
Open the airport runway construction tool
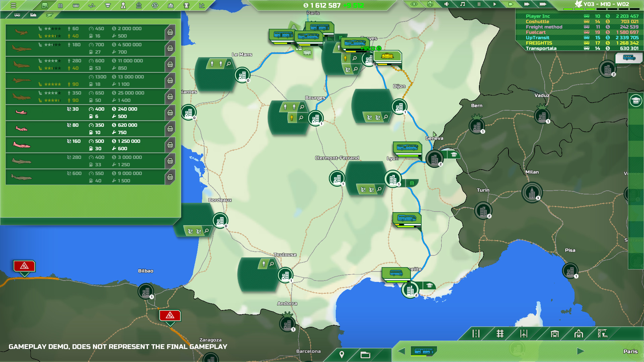pos(523,334)
